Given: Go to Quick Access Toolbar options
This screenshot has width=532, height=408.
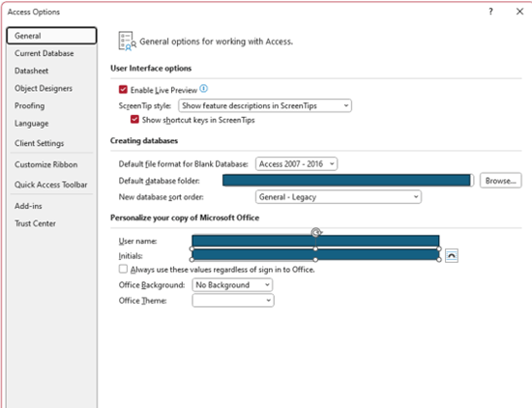Looking at the screenshot, I should 51,185.
